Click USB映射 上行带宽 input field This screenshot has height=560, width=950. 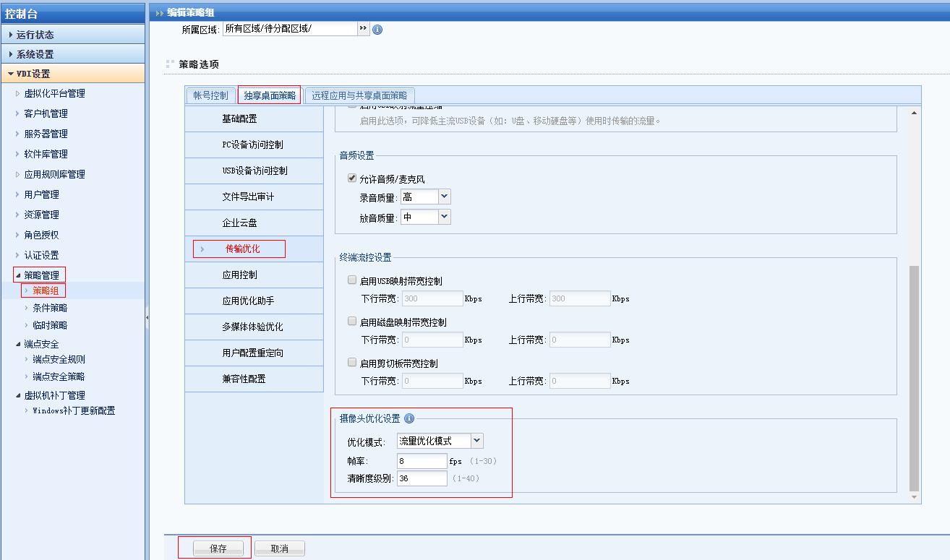tap(580, 298)
